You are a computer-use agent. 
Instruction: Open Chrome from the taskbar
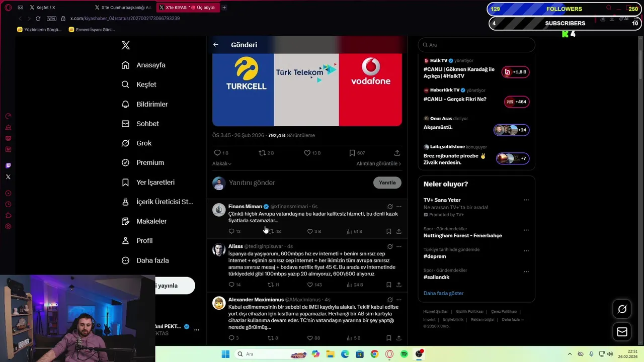pos(374,354)
